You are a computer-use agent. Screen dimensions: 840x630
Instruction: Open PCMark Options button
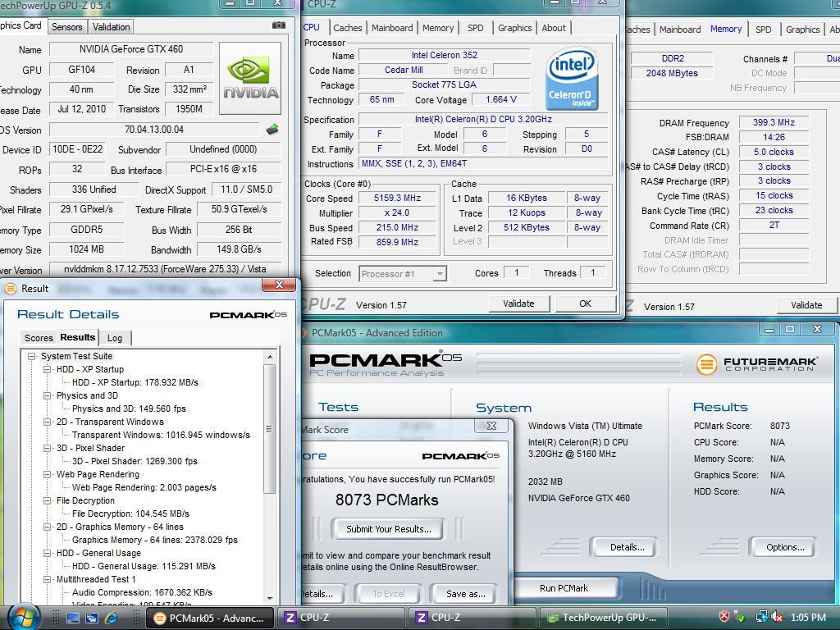tap(785, 547)
